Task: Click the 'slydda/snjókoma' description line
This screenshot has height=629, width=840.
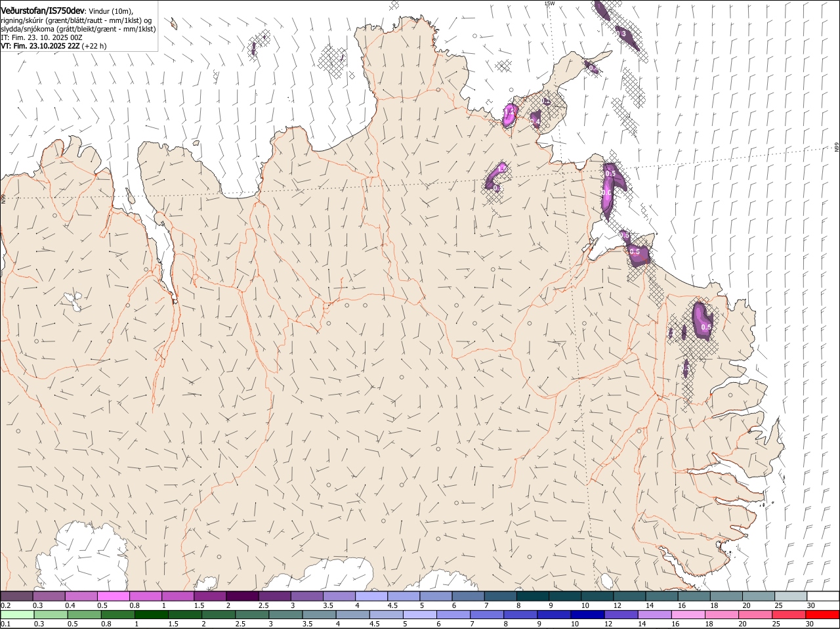Action: coord(78,29)
